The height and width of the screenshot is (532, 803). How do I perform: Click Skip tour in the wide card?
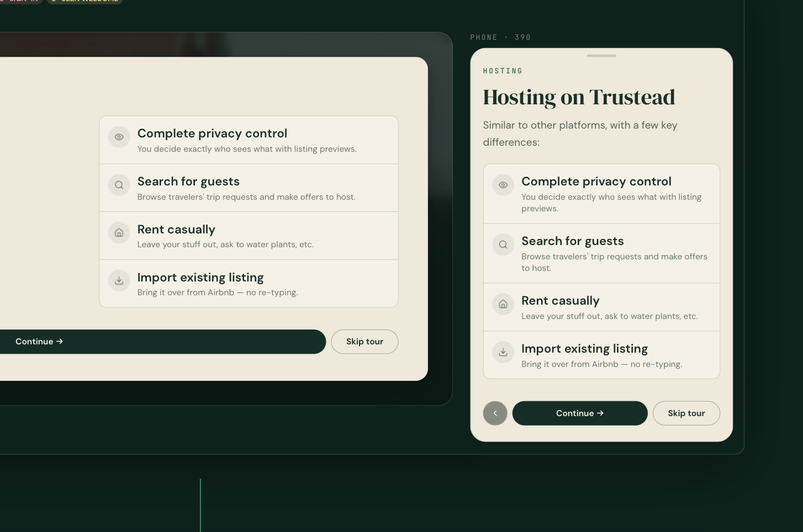tap(364, 342)
